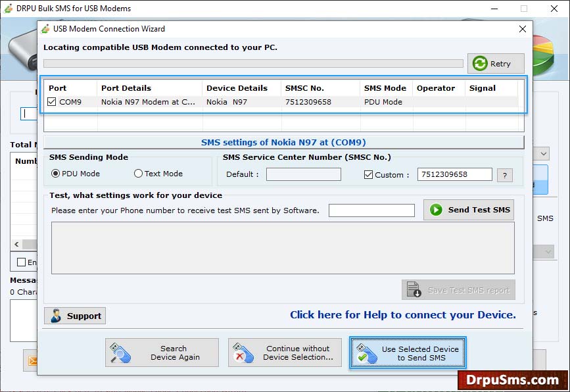The height and width of the screenshot is (392, 570).
Task: Toggle the partially hidden 'En' checkbox in main window
Action: [22, 262]
